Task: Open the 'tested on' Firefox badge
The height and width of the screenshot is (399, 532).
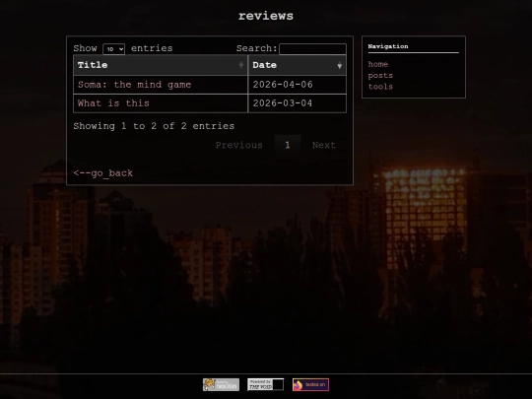Action: tap(310, 385)
